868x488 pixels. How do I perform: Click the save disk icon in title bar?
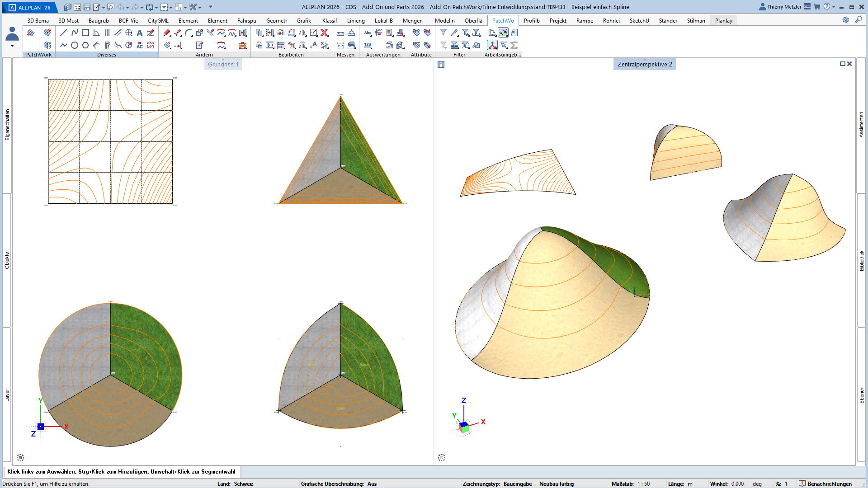pos(87,7)
